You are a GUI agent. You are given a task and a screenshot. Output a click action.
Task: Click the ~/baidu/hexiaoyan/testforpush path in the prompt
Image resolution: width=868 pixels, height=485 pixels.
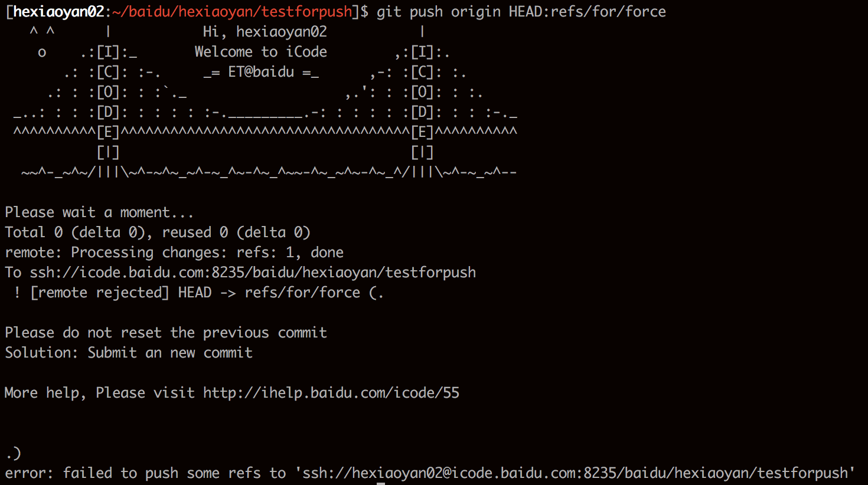(232, 12)
